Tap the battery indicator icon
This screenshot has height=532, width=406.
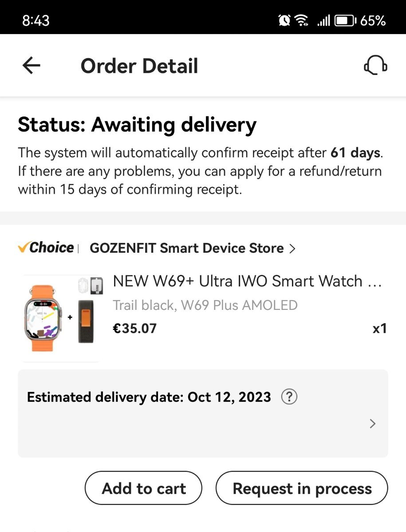pos(346,20)
